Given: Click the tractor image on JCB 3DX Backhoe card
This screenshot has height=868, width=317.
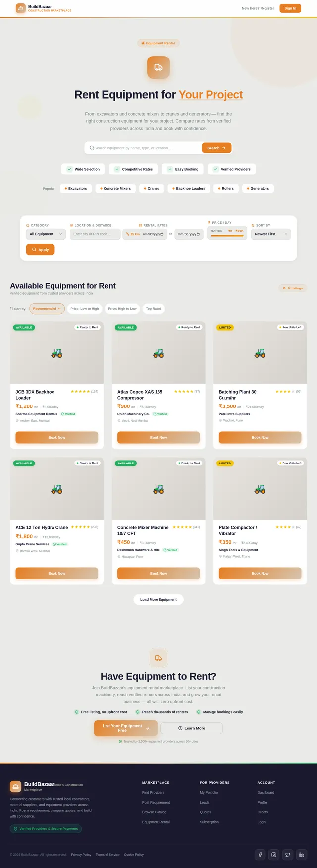Looking at the screenshot, I should [x=57, y=353].
